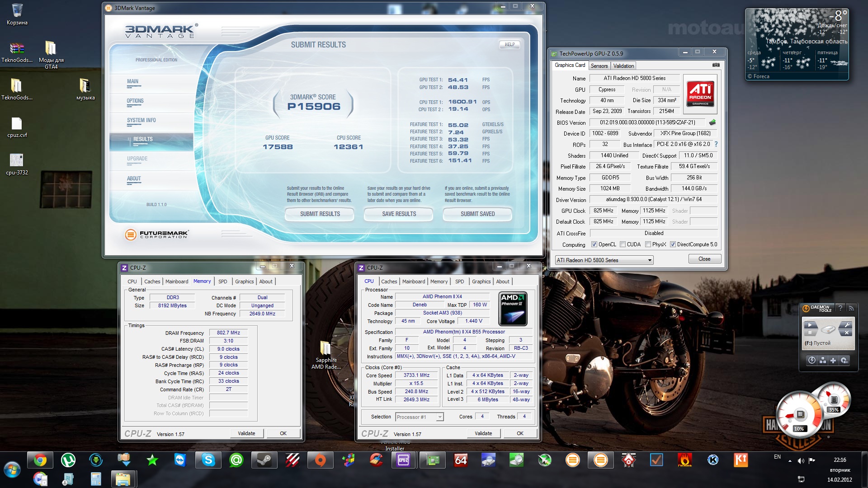This screenshot has height=488, width=868.
Task: Click the GPU-Z screenshot camera icon
Action: click(x=716, y=65)
